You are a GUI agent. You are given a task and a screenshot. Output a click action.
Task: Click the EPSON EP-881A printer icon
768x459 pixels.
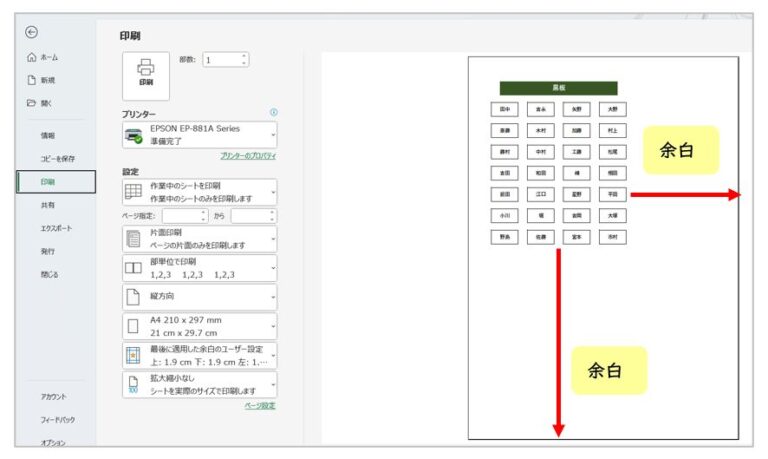[133, 135]
